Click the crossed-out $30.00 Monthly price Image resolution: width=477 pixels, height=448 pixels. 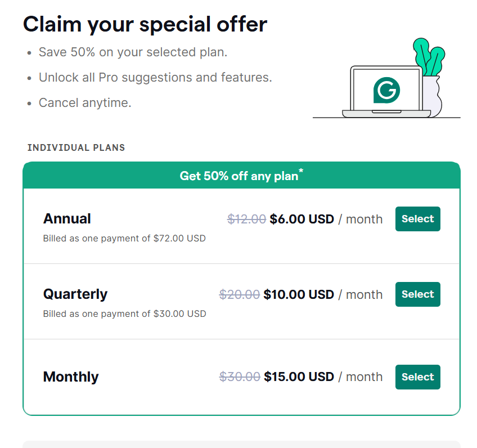tap(240, 377)
